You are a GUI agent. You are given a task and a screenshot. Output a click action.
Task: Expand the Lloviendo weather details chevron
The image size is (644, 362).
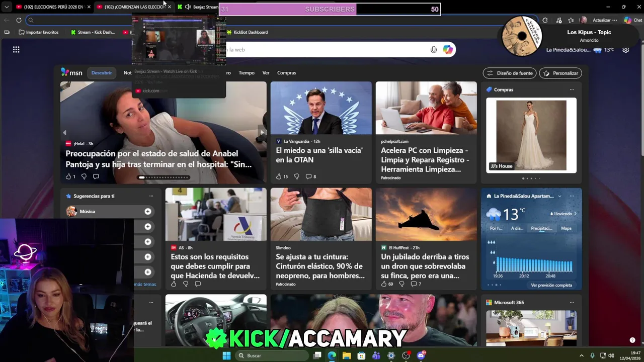tap(575, 214)
